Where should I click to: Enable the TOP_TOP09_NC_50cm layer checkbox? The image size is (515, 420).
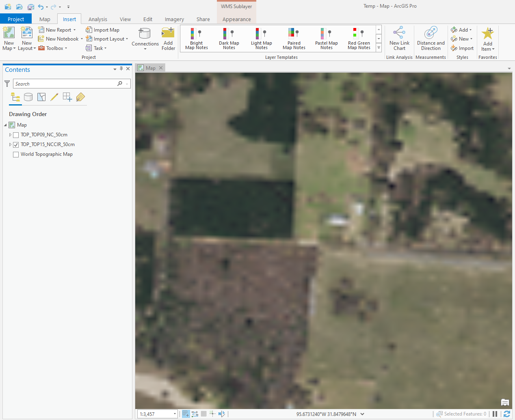tap(16, 135)
